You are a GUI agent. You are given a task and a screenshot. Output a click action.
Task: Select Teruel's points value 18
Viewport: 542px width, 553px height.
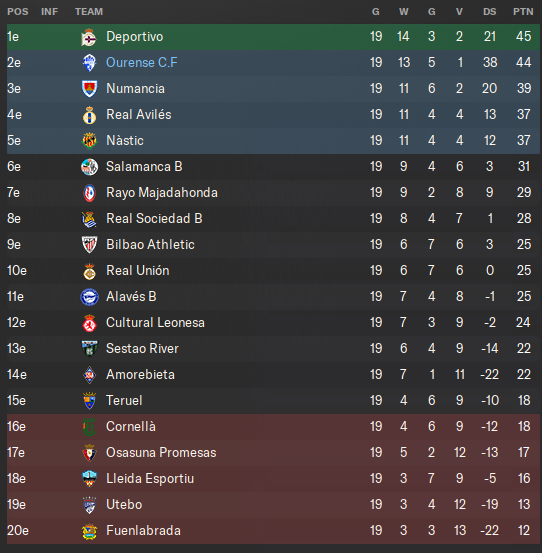[524, 401]
